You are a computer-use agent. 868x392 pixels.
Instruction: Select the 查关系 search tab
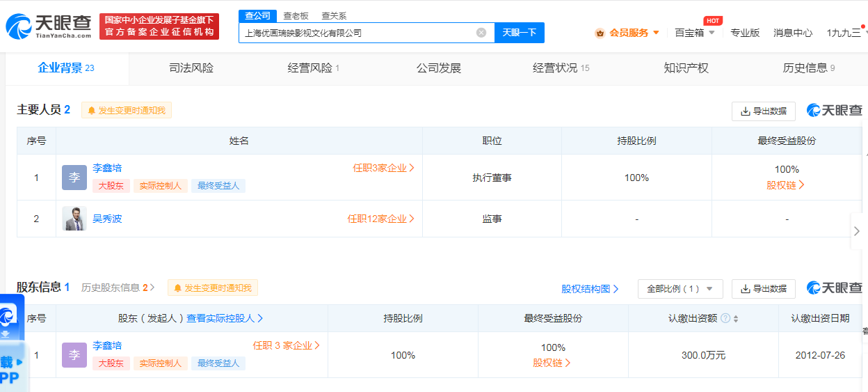(x=334, y=15)
